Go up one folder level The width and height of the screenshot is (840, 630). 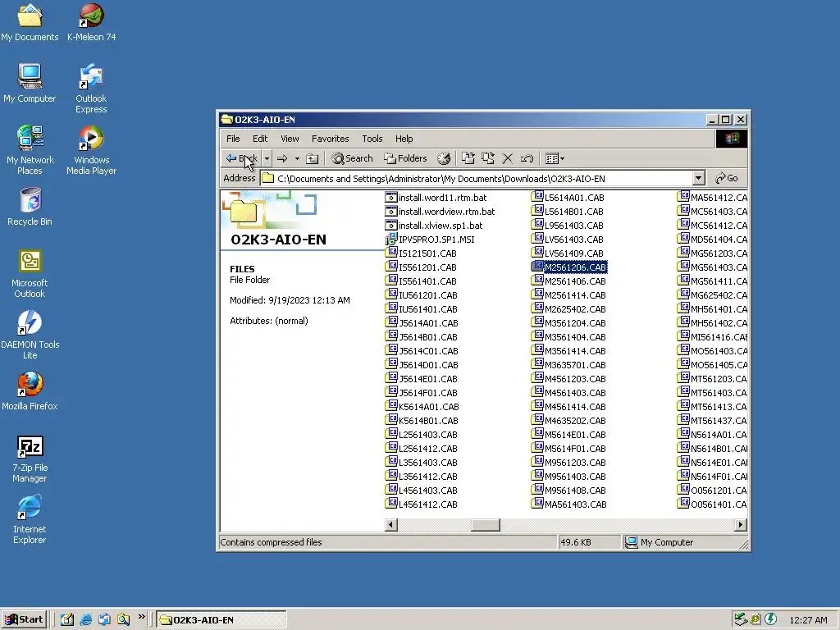312,158
